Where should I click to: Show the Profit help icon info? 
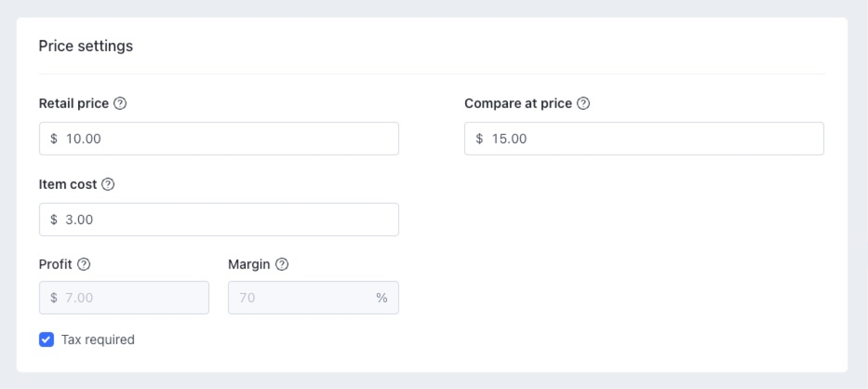point(84,264)
